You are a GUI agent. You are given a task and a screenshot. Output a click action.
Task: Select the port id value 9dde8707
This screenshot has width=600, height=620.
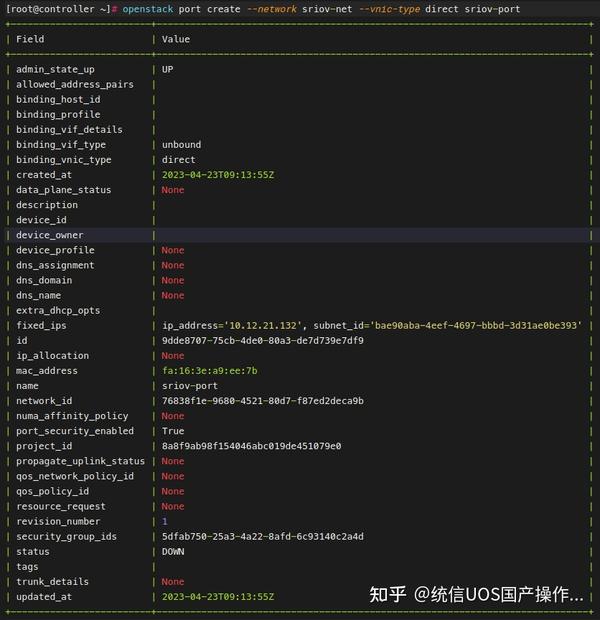(x=263, y=340)
